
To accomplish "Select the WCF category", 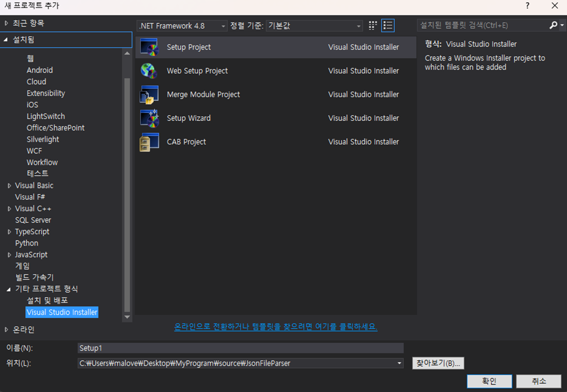I will click(34, 151).
